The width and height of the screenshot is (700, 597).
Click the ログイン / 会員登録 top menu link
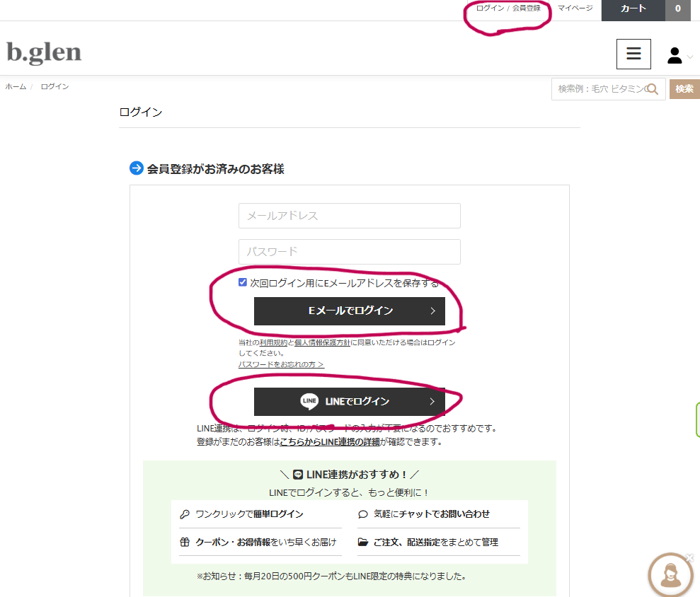tap(508, 8)
